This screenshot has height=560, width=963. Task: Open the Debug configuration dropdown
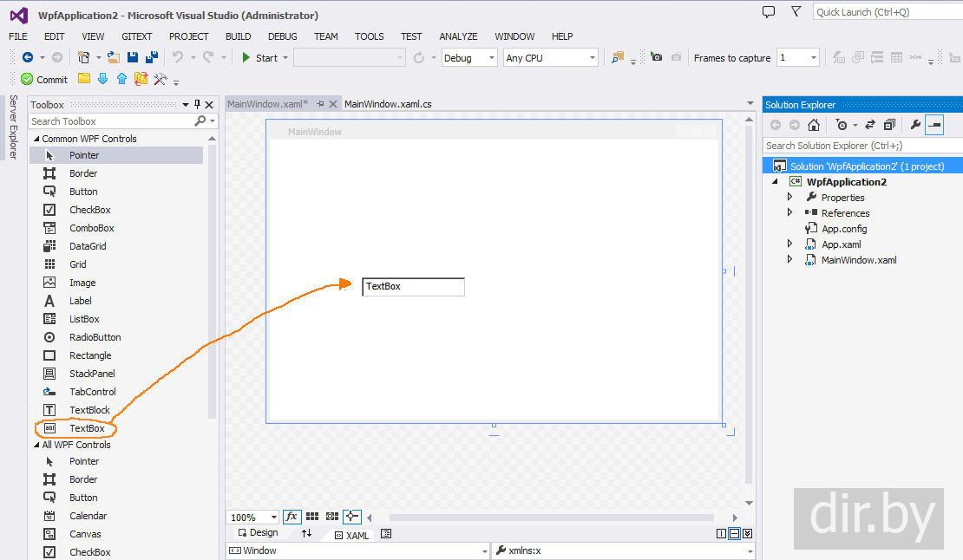point(468,58)
